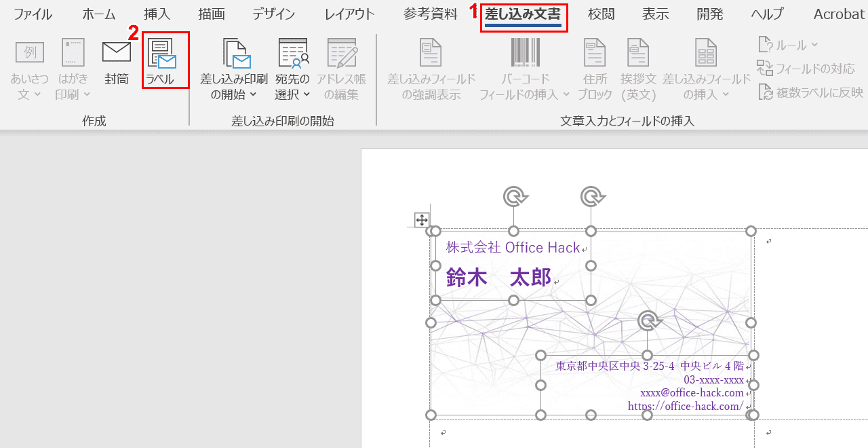
Task: Switch to the 描画 tab
Action: click(x=212, y=14)
